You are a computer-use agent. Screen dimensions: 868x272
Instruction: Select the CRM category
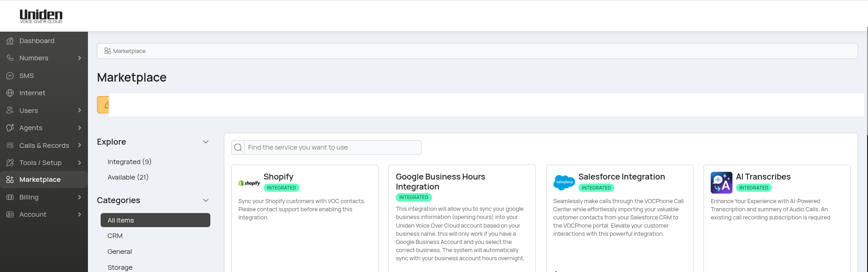tap(115, 236)
